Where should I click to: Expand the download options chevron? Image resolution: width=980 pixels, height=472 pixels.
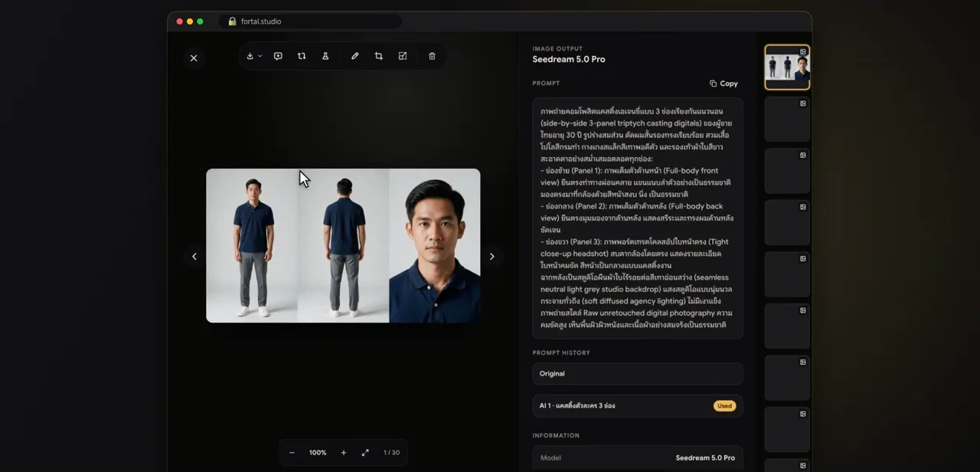tap(260, 56)
